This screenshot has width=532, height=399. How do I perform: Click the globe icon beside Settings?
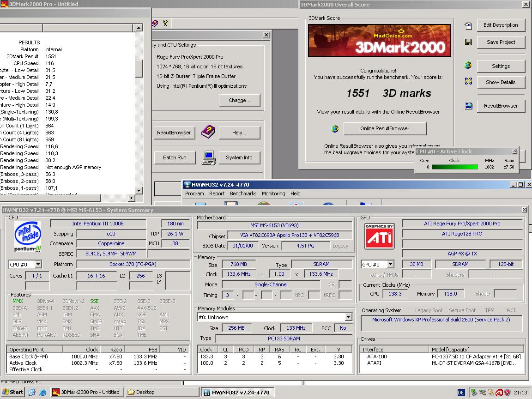pyautogui.click(x=468, y=65)
